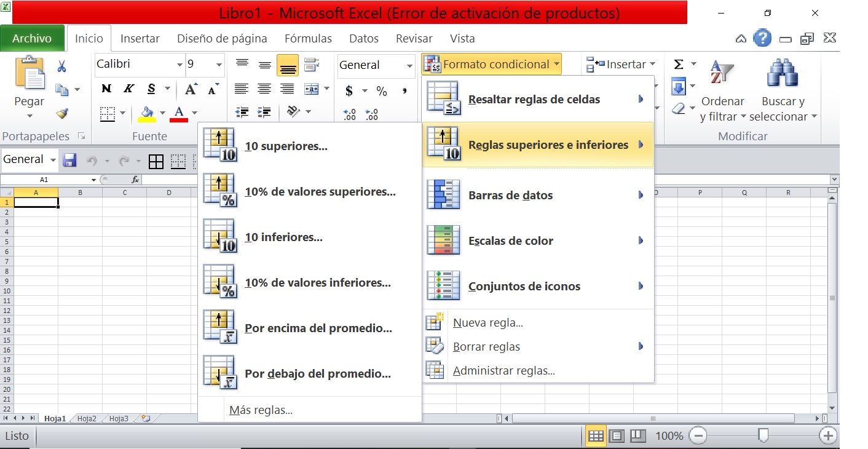Open the font size 9 dropdown
The width and height of the screenshot is (868, 449).
219,65
